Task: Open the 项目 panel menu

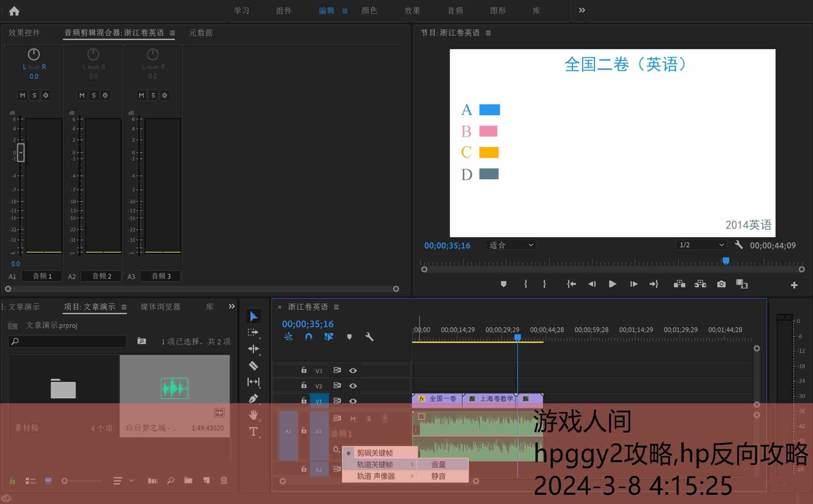Action: pos(124,307)
